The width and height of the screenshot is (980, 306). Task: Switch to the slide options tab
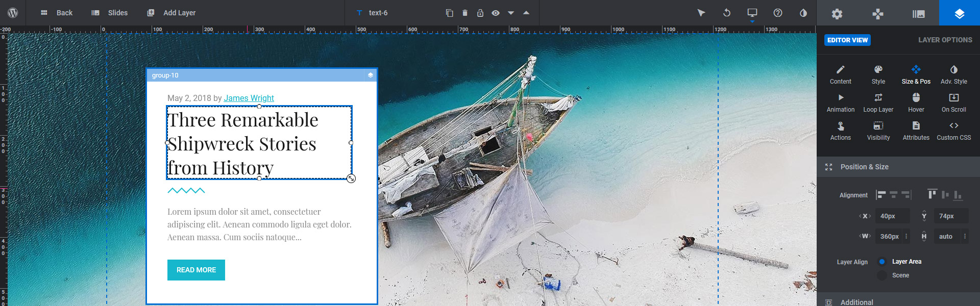pyautogui.click(x=919, y=13)
